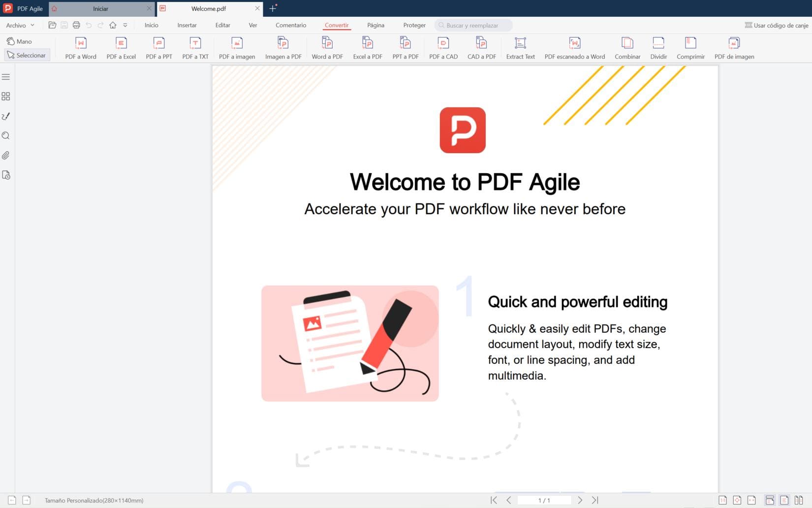Viewport: 812px width, 508px height.
Task: Jump to the last page
Action: tap(595, 500)
